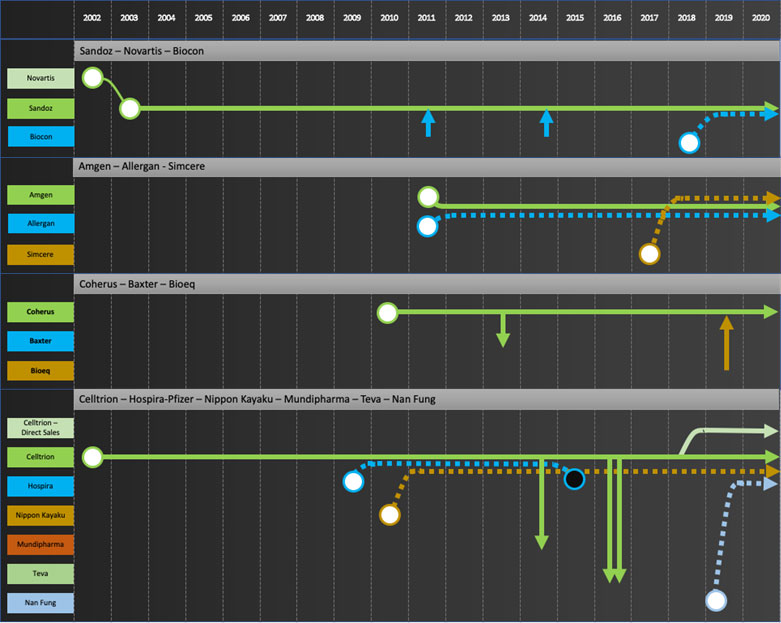Viewport: 781px width, 623px height.
Task: Select the double green down arrows near 2016
Action: pos(615,521)
